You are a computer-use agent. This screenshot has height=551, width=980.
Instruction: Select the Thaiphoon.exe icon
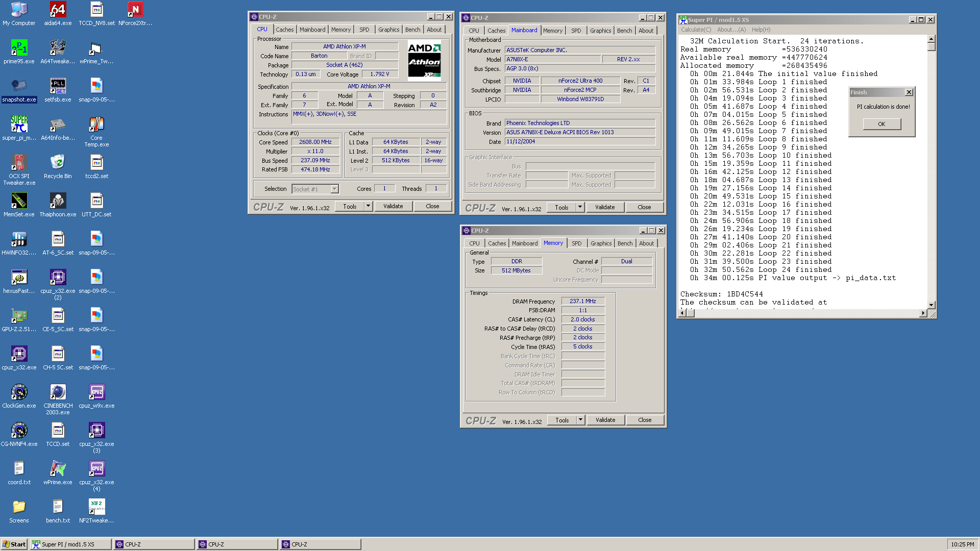pos(58,205)
